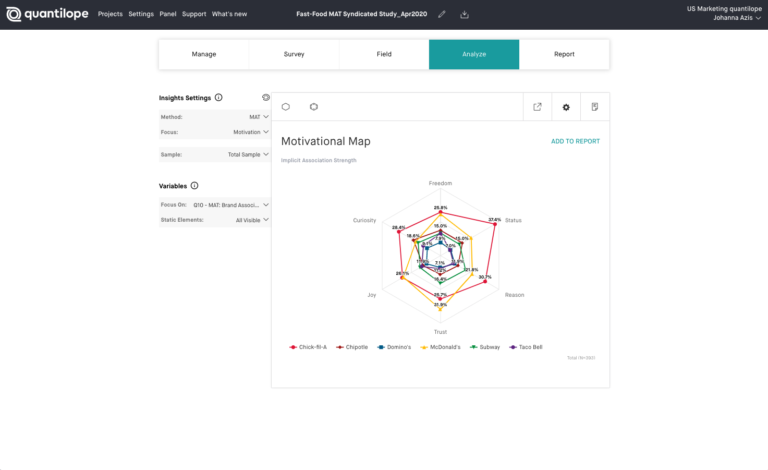Click the pencil icon to rename project
This screenshot has width=768, height=470.
pos(442,15)
